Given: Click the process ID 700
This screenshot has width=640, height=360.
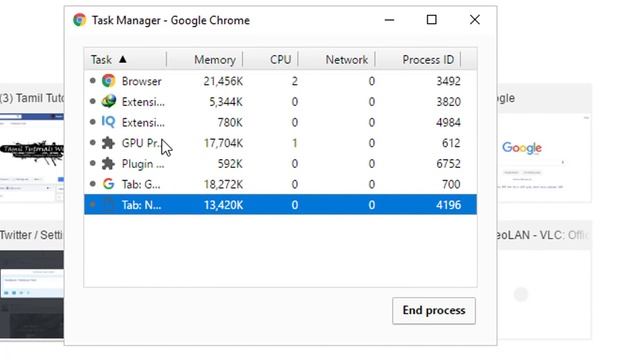Looking at the screenshot, I should coord(451,184).
